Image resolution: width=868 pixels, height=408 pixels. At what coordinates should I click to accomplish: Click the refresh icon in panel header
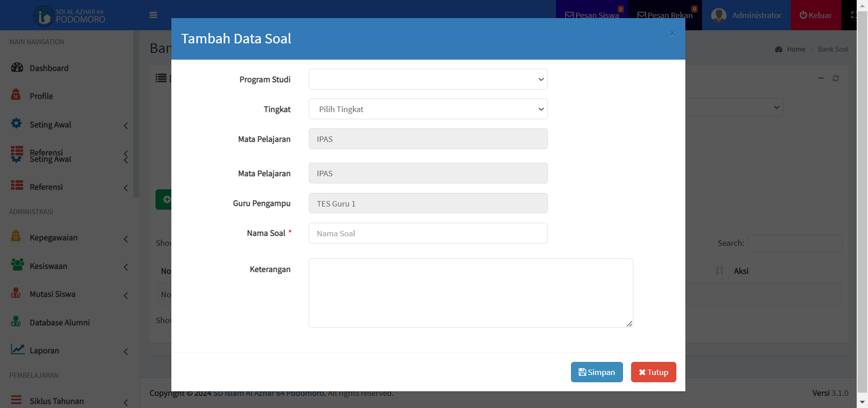(836, 79)
